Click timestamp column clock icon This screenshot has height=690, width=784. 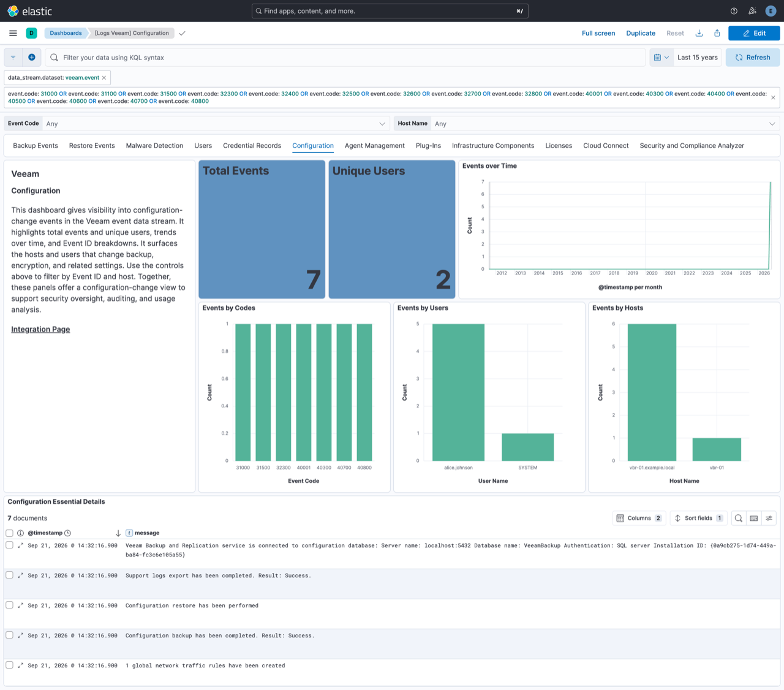[68, 533]
